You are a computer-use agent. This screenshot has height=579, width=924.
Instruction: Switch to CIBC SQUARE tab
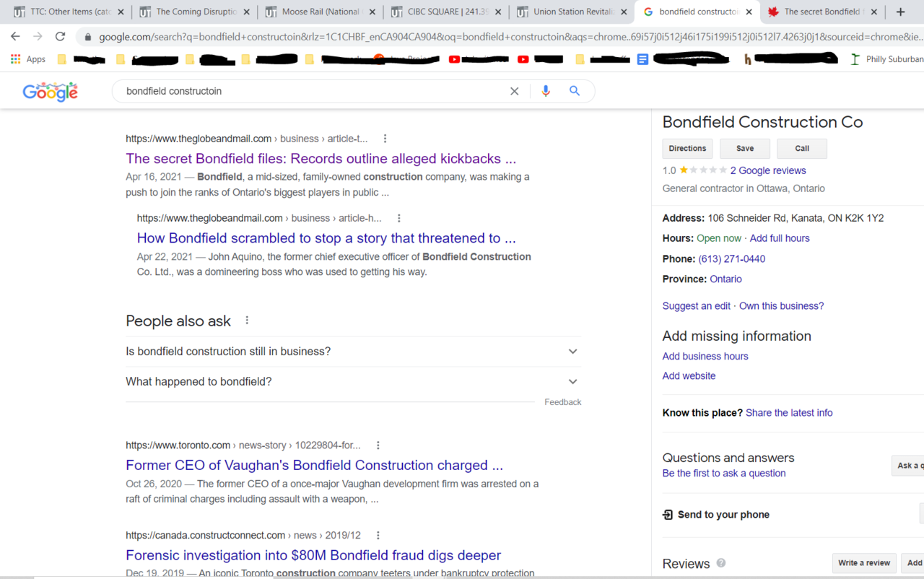445,12
